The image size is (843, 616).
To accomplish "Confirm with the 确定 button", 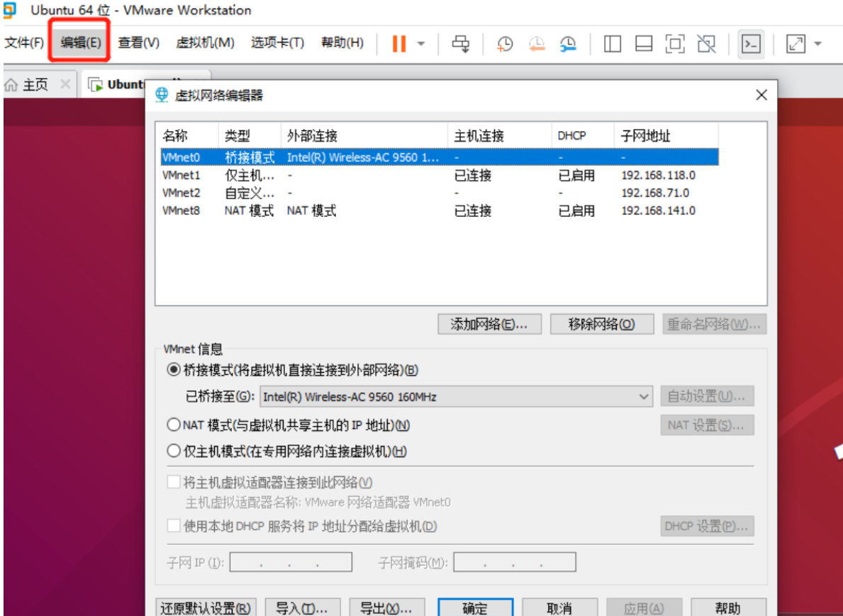I will tap(475, 608).
